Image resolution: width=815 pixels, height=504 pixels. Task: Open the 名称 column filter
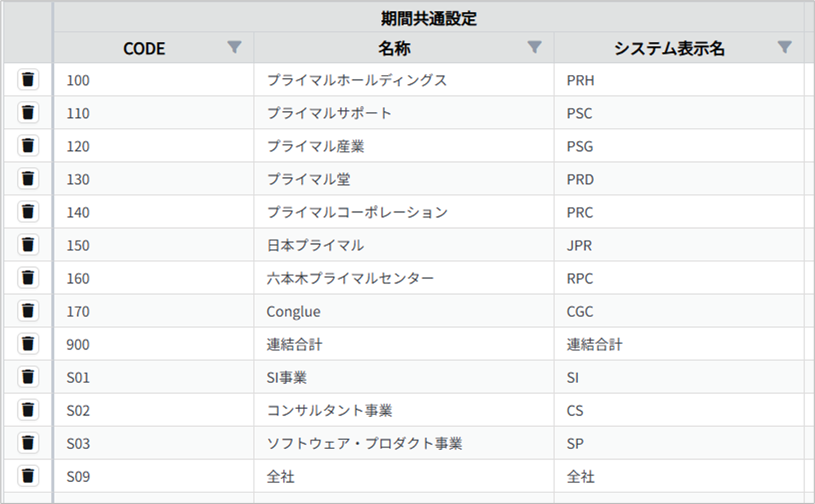tap(534, 47)
